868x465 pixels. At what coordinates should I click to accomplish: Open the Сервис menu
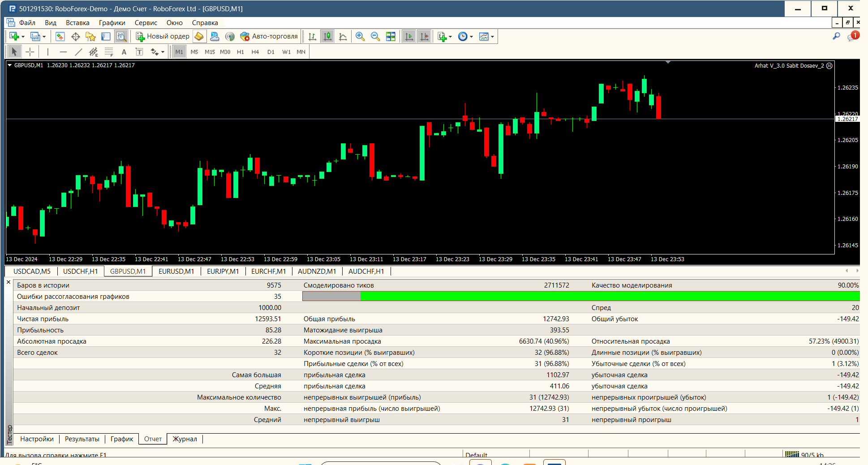pos(146,23)
